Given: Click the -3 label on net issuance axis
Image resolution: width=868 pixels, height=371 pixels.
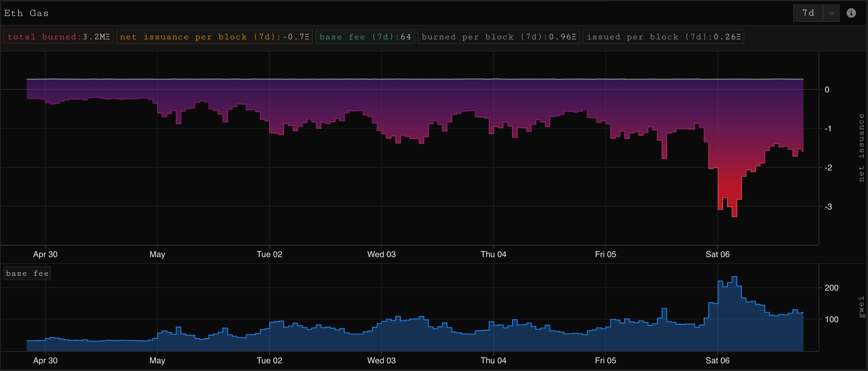Looking at the screenshot, I should click(x=828, y=207).
